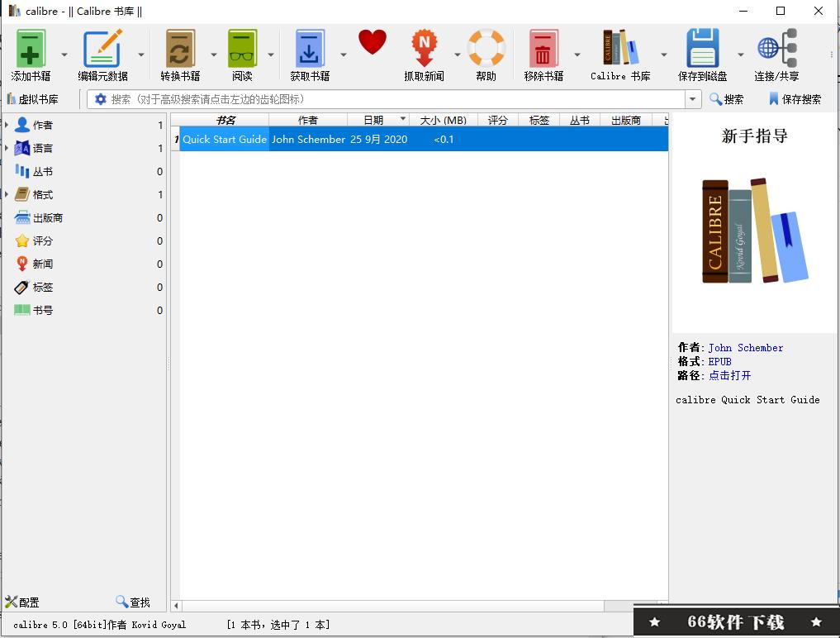Open the Calibre 书库 library icon
840x638 pixels.
620,47
